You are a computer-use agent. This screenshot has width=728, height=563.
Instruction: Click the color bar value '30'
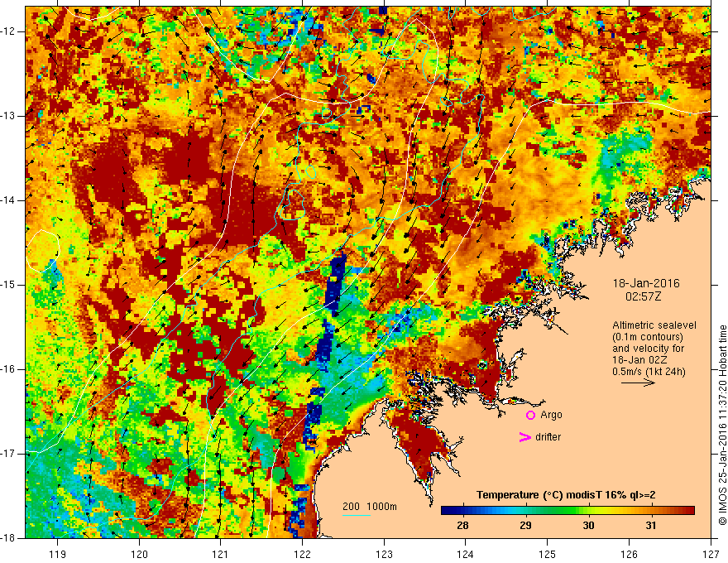click(x=588, y=526)
